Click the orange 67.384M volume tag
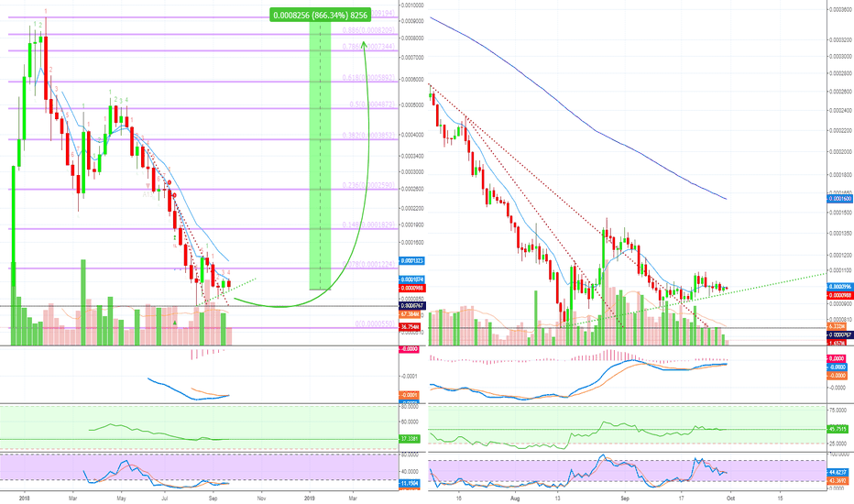 point(409,315)
